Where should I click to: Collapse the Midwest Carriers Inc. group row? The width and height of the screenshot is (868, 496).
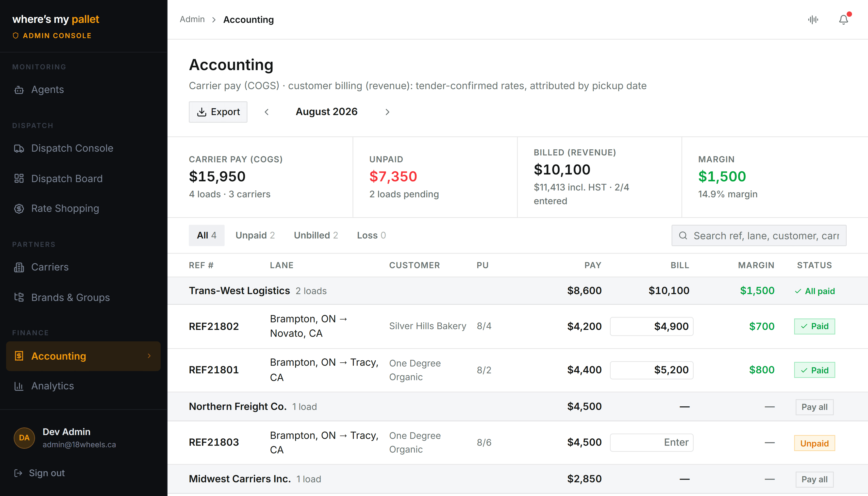pyautogui.click(x=518, y=479)
